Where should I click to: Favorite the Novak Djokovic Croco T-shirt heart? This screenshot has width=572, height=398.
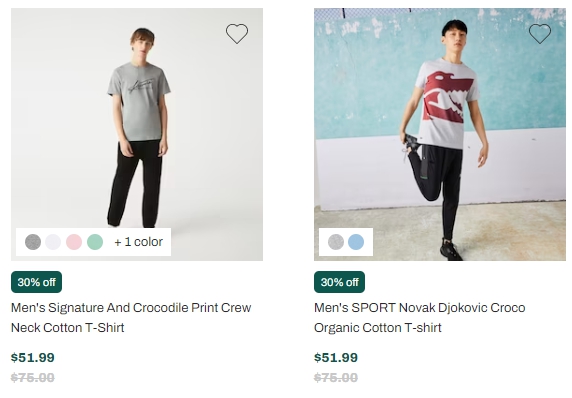(x=540, y=34)
